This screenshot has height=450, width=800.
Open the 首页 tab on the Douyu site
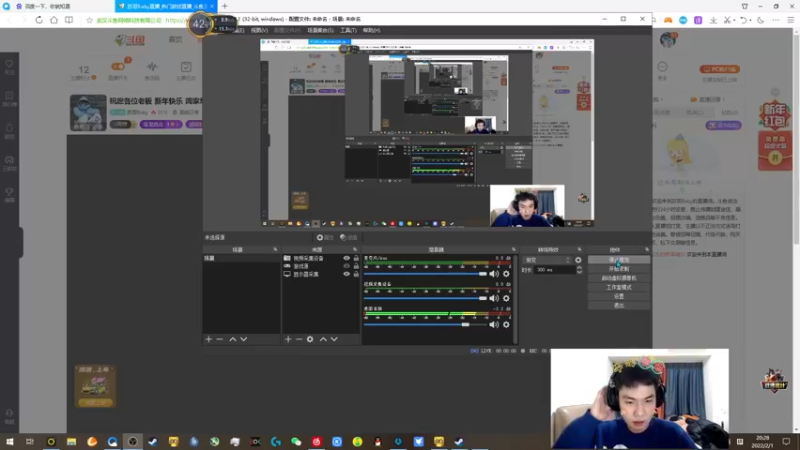coord(176,39)
